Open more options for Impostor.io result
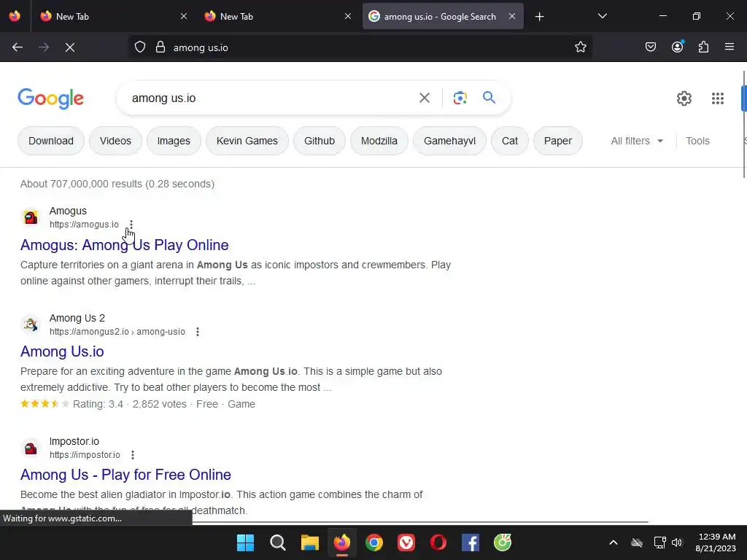 (133, 455)
